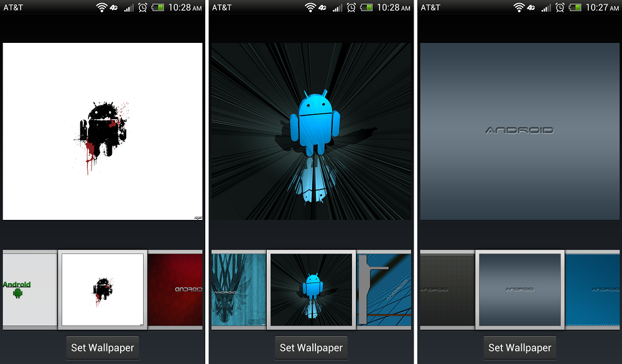Tap the alarm clock icon above the blue Android wallpaper
622x364 pixels.
pos(351,7)
